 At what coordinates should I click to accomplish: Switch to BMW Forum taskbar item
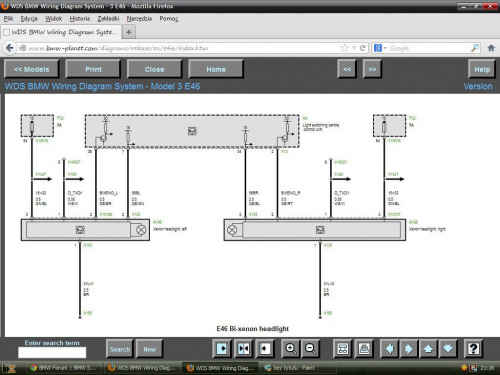[x=63, y=368]
